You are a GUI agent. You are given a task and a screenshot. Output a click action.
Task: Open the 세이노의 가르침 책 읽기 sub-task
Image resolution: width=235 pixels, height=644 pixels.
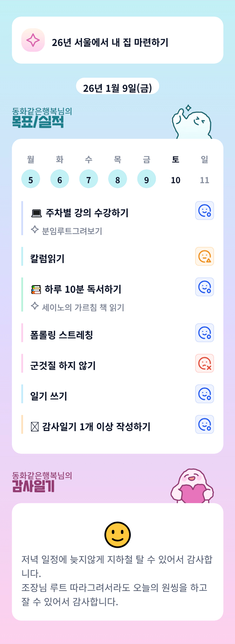coord(83,307)
